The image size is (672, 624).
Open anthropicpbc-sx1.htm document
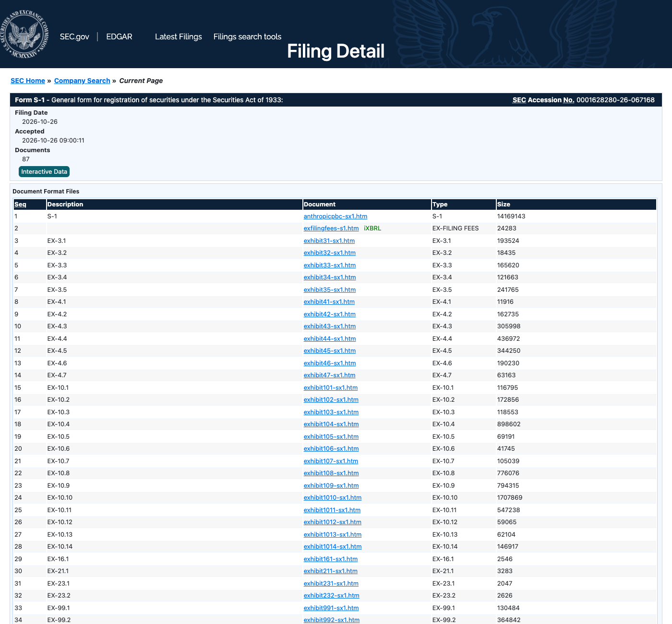(x=336, y=216)
